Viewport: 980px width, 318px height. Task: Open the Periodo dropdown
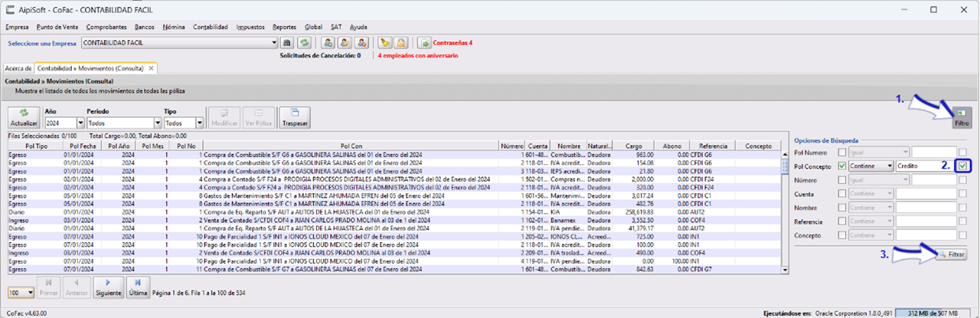(156, 123)
